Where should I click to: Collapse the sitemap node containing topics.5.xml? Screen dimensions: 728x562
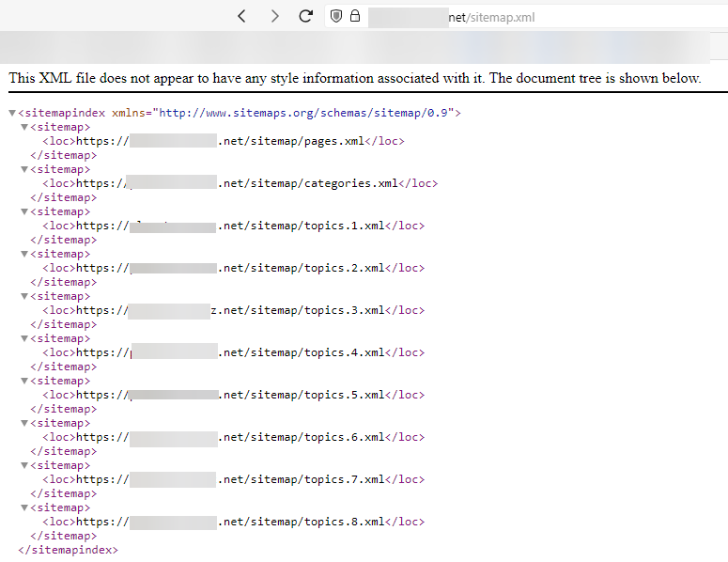click(x=24, y=381)
